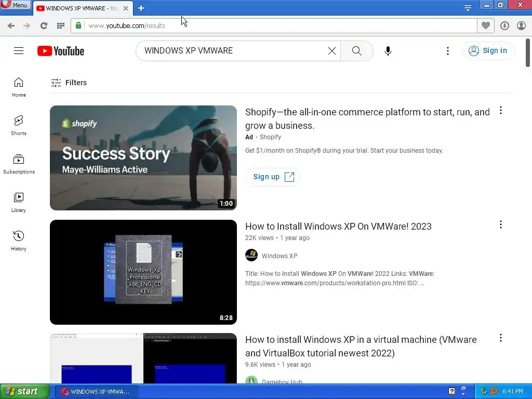The image size is (532, 399).
Task: Bookmark page with heart icon
Action: 486,25
